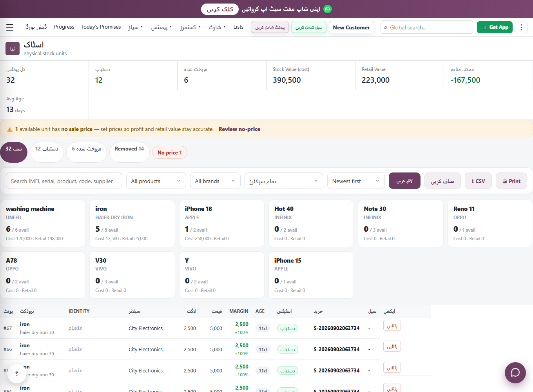This screenshot has height=392, width=533.
Task: Expand the کسٹمرز menu dropdown
Action: click(190, 27)
